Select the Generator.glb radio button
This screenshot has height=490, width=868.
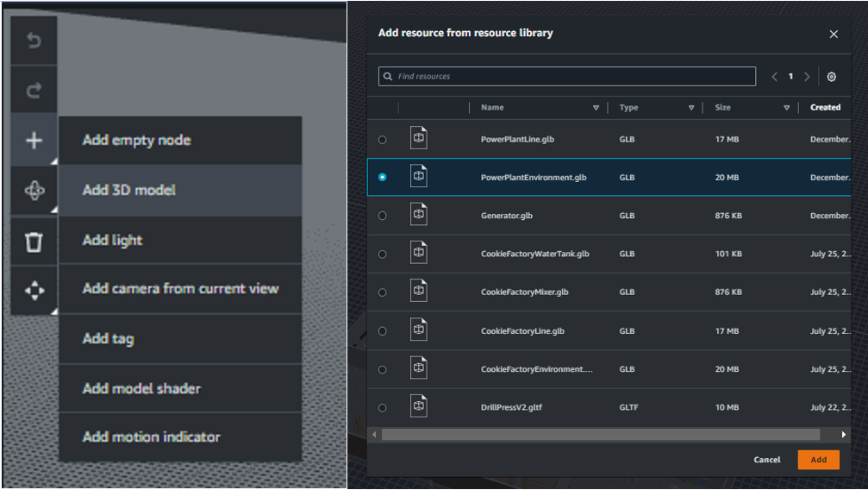click(383, 216)
